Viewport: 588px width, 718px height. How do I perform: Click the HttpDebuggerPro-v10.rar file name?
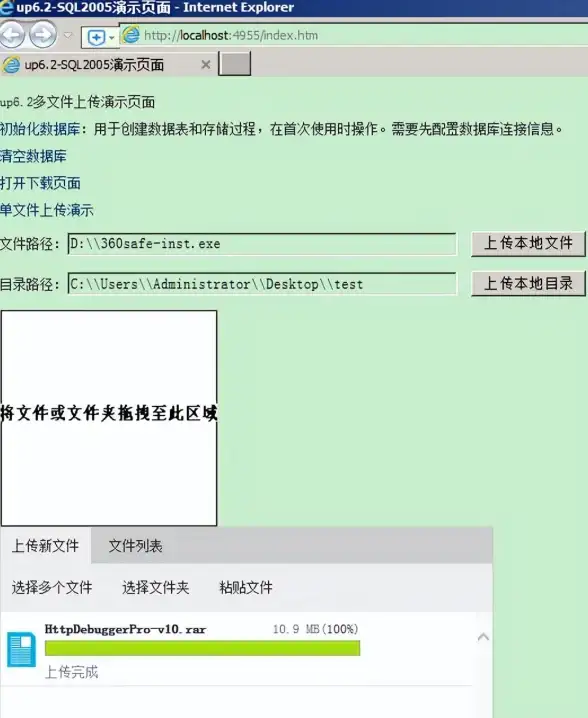(125, 629)
